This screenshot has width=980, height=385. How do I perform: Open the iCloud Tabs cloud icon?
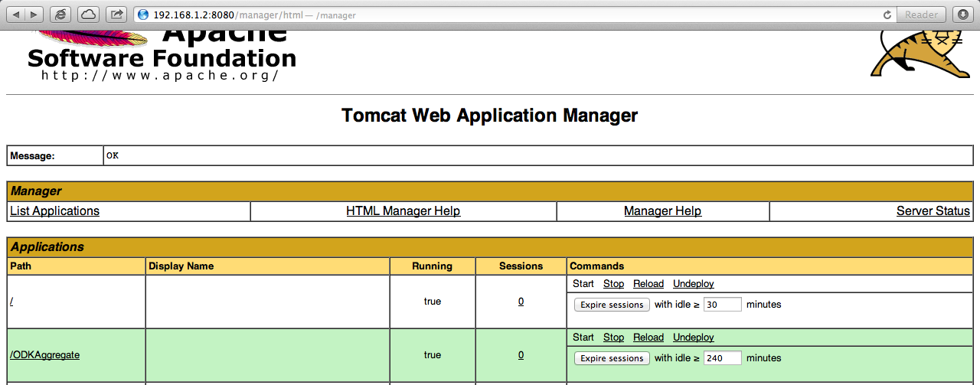tap(89, 15)
